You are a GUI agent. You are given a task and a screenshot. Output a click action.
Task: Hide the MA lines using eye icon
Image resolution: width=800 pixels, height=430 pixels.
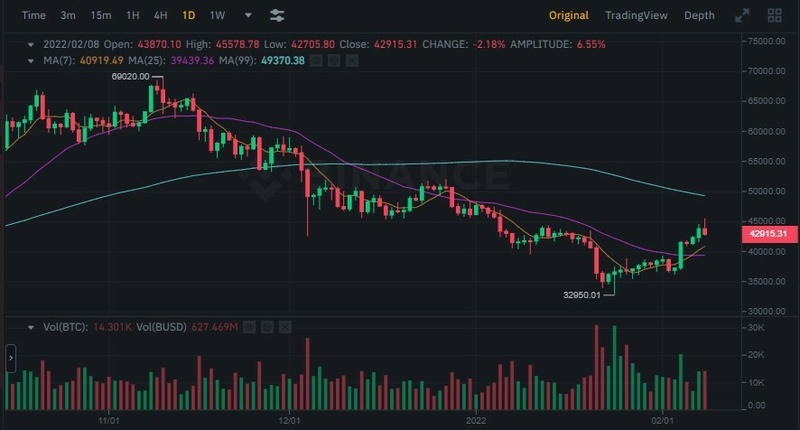tap(314, 61)
